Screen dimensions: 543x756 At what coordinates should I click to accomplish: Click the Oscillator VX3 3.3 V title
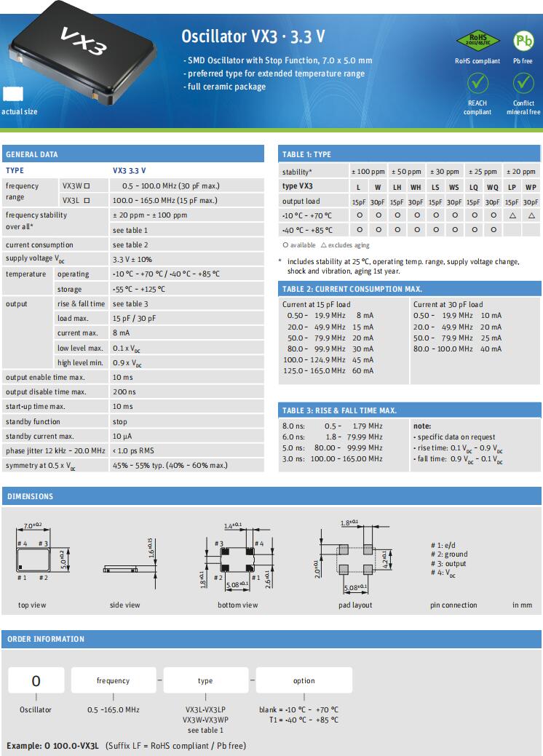253,36
